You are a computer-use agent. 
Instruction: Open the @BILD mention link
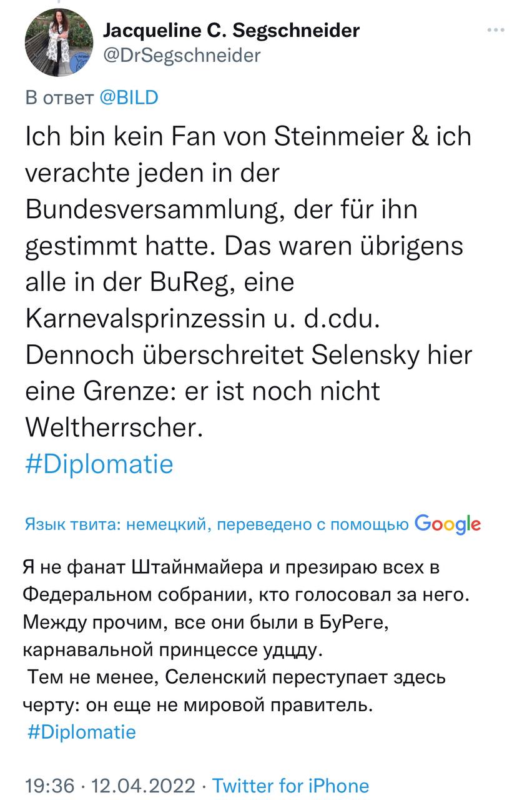pos(129,97)
